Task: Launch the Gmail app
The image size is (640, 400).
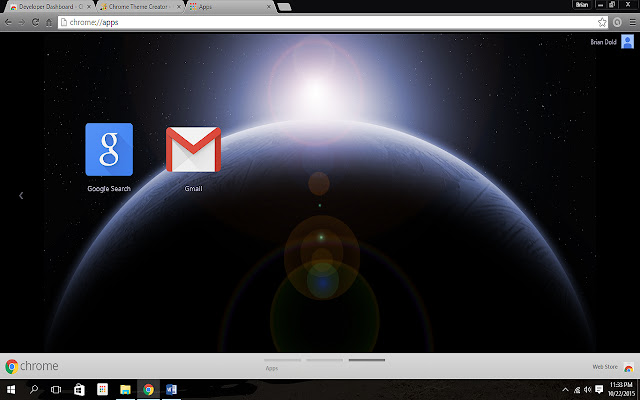Action: [x=193, y=149]
